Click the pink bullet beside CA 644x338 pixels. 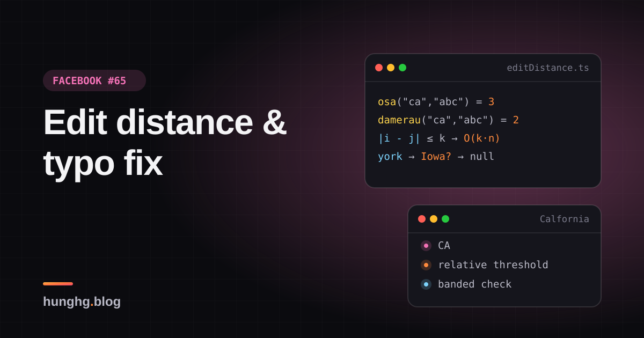pyautogui.click(x=426, y=246)
